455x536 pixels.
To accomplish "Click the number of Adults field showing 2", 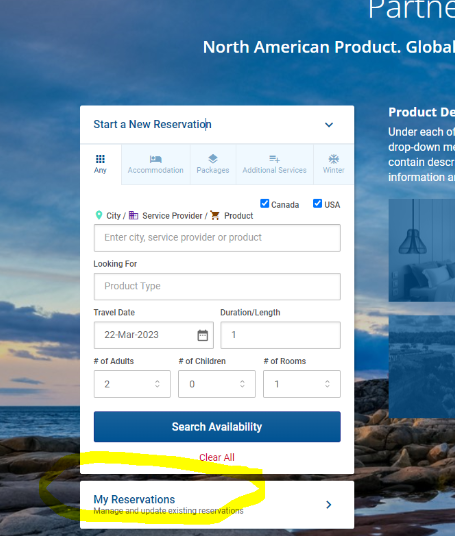I will 132,384.
